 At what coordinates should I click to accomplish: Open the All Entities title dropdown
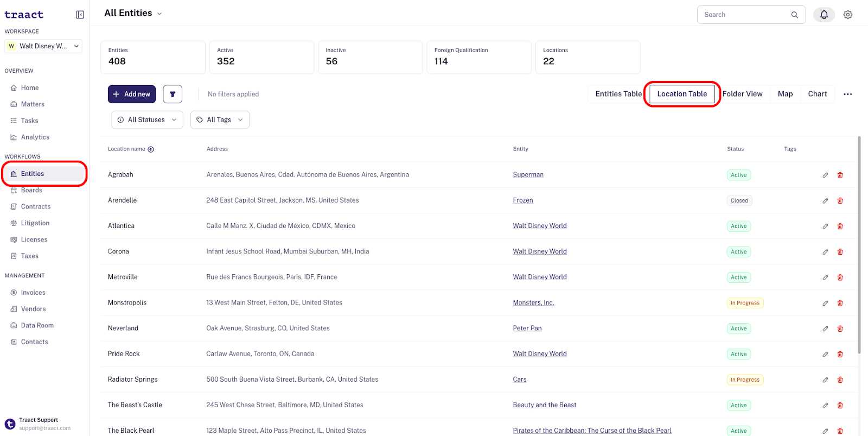tap(133, 13)
